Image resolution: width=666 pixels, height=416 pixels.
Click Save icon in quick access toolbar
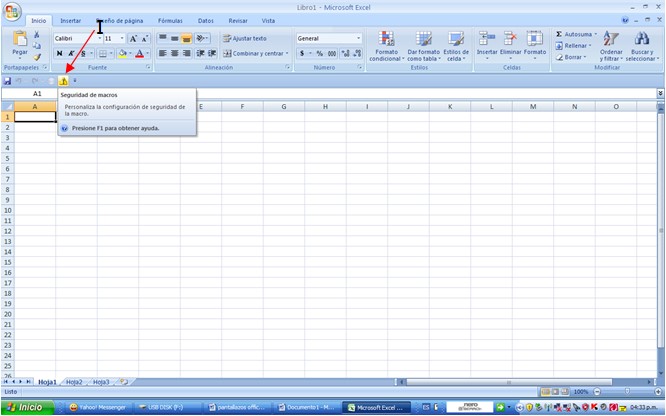coord(7,81)
